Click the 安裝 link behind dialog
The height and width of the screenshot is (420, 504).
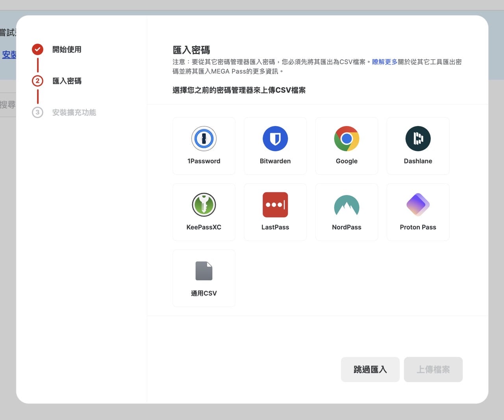pos(9,55)
